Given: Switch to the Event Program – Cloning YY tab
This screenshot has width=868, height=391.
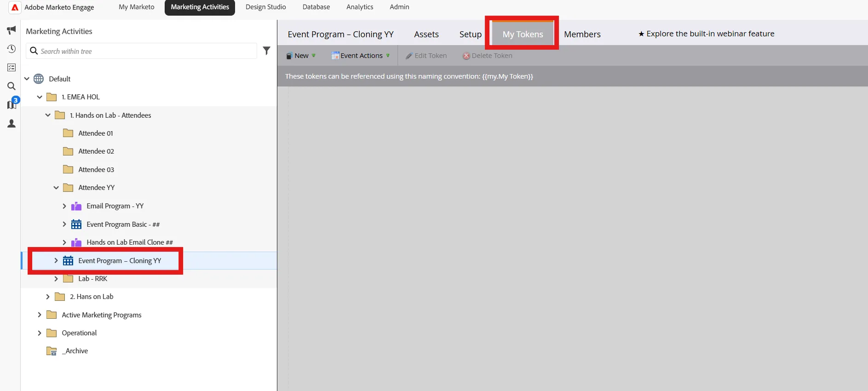Looking at the screenshot, I should 340,34.
